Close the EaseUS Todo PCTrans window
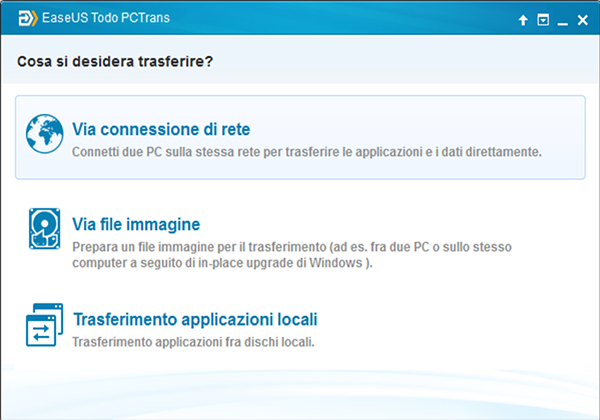600x420 pixels. 582,20
